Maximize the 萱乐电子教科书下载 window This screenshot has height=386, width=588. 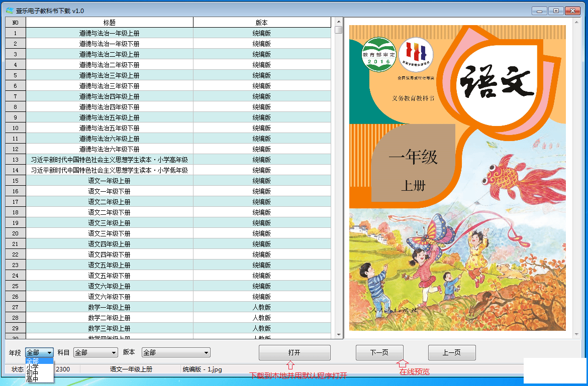pos(556,11)
